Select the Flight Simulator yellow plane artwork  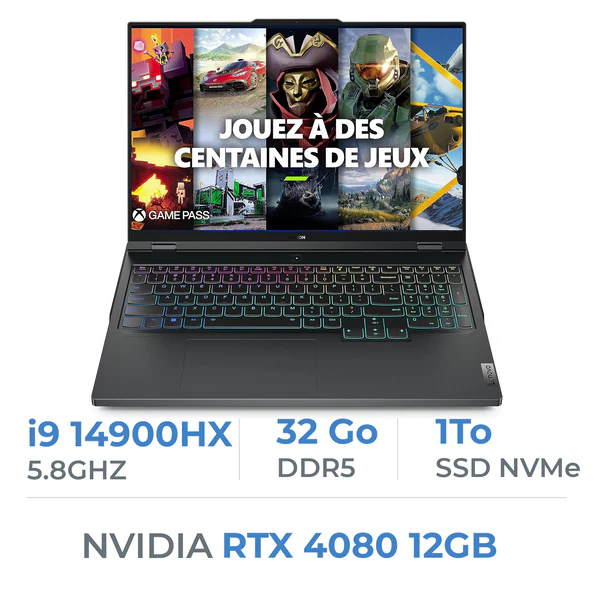click(x=437, y=129)
